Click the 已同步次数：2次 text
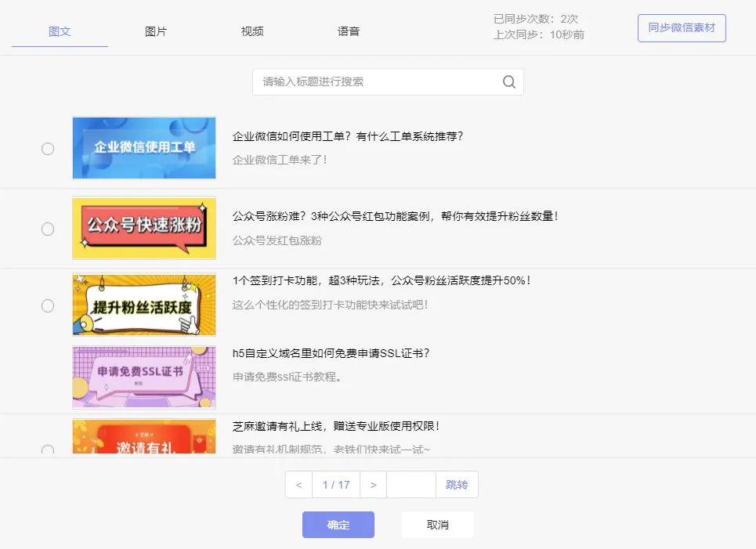This screenshot has height=549, width=756. 536,19
